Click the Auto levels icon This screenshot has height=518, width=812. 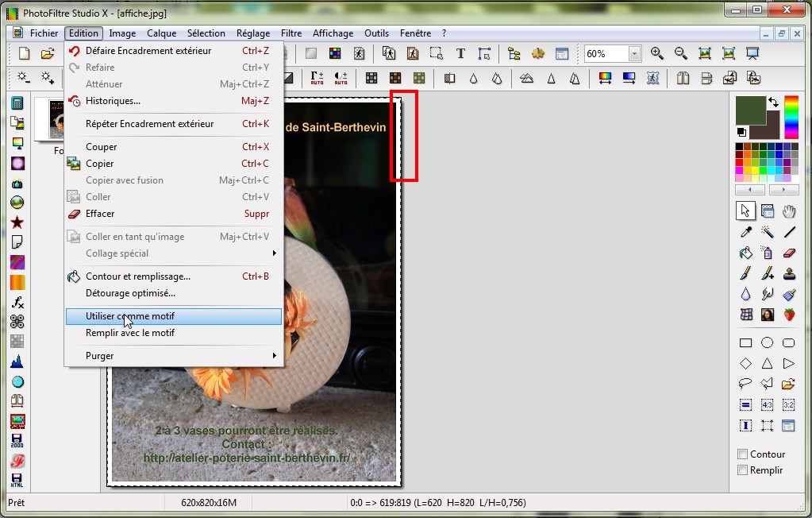click(x=317, y=79)
